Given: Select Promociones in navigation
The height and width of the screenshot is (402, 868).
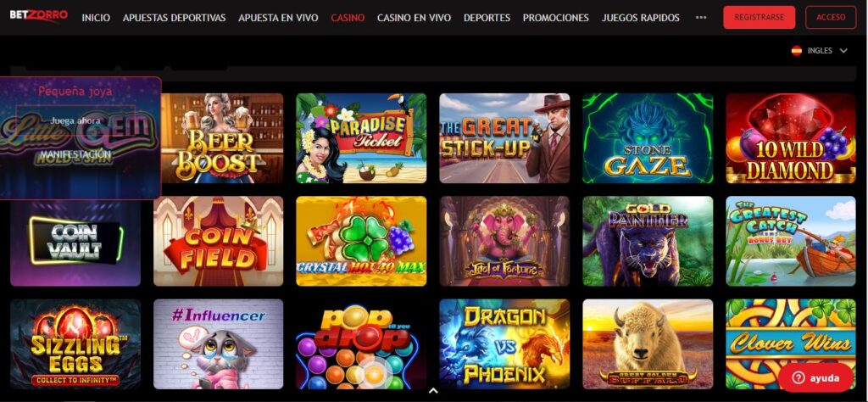Looking at the screenshot, I should click(556, 18).
